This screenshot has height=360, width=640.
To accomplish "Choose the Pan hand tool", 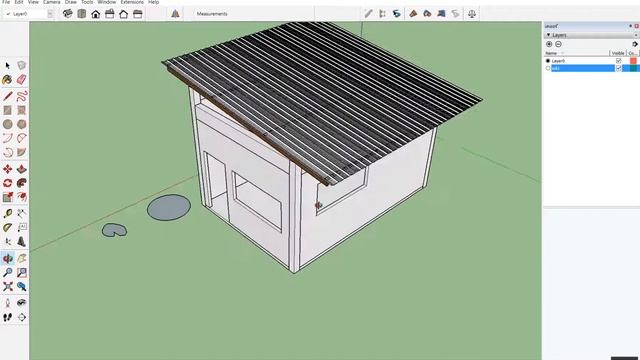I will coord(22,258).
